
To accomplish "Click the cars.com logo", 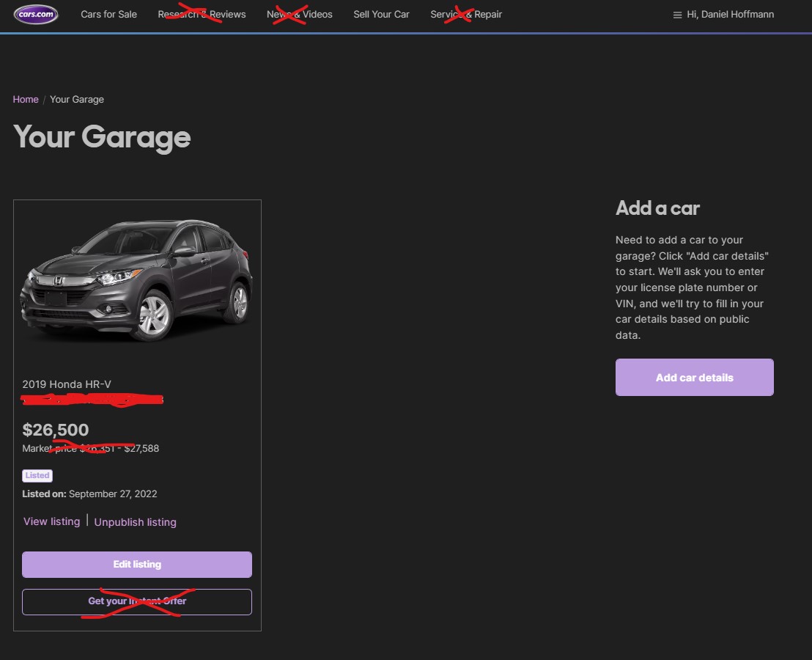I will point(36,14).
